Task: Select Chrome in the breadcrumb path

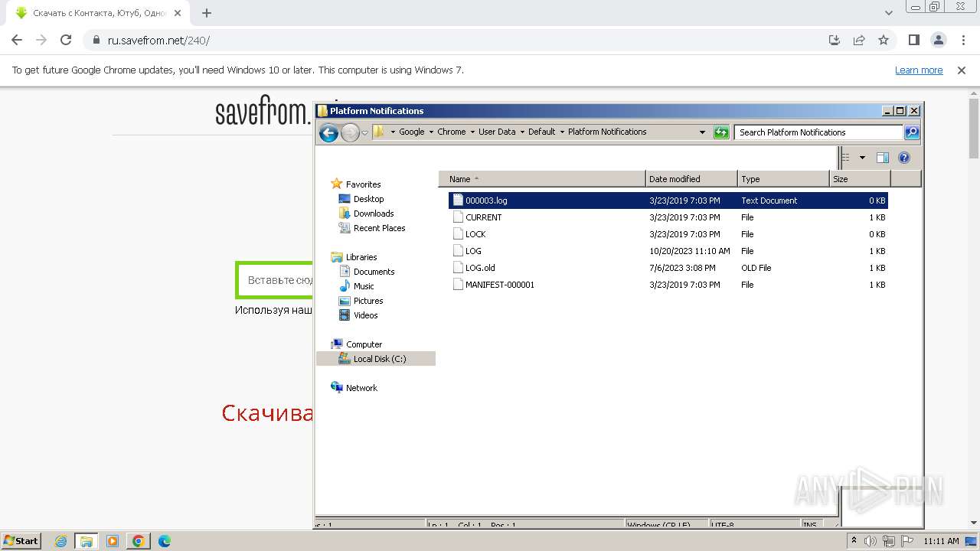Action: point(451,132)
